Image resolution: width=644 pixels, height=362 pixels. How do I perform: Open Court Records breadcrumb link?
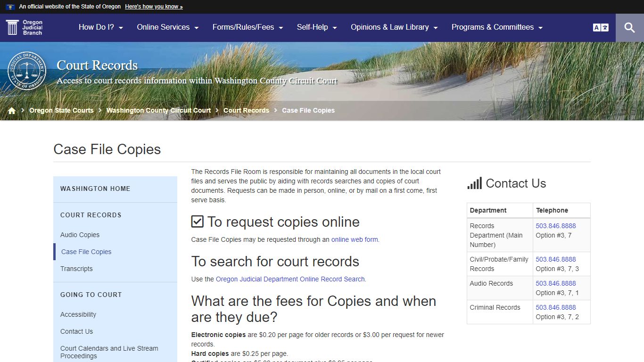(x=246, y=110)
